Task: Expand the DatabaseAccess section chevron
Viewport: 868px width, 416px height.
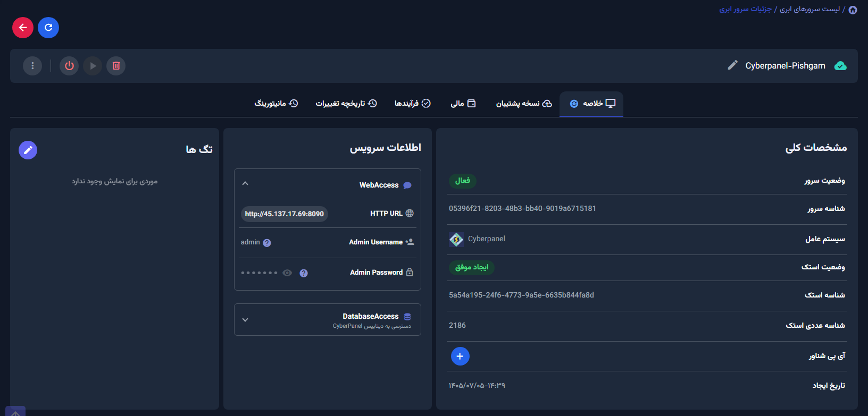Action: click(x=245, y=320)
